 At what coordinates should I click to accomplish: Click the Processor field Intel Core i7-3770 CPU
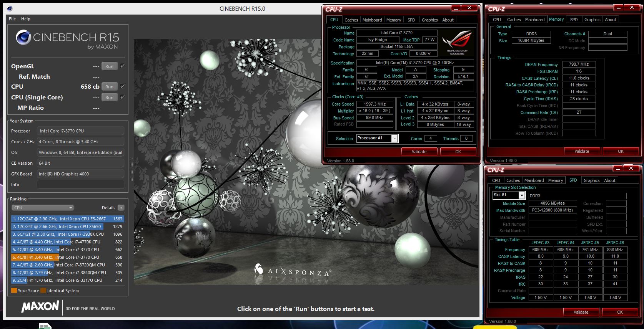(81, 131)
